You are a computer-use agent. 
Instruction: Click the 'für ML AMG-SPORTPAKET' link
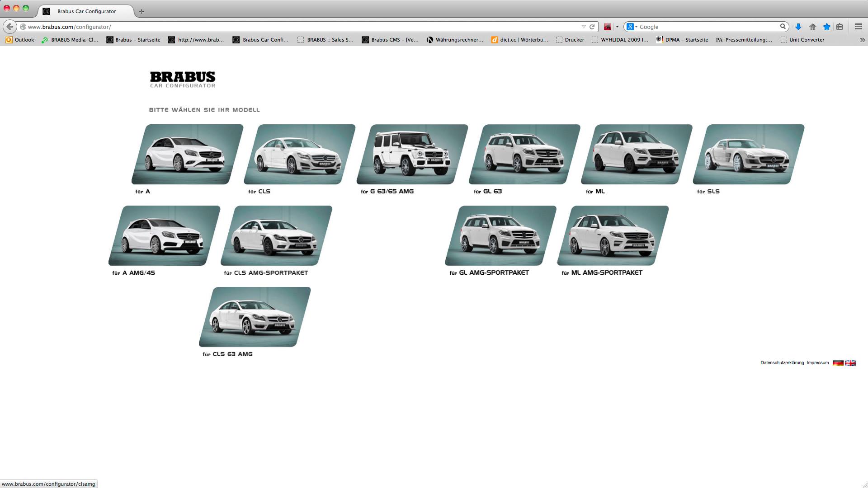tap(602, 273)
